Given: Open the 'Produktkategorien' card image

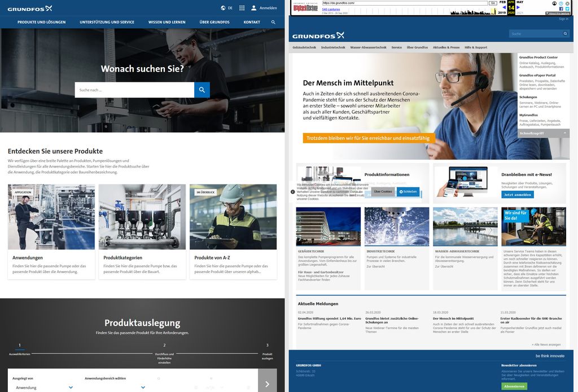Looking at the screenshot, I should click(x=142, y=217).
